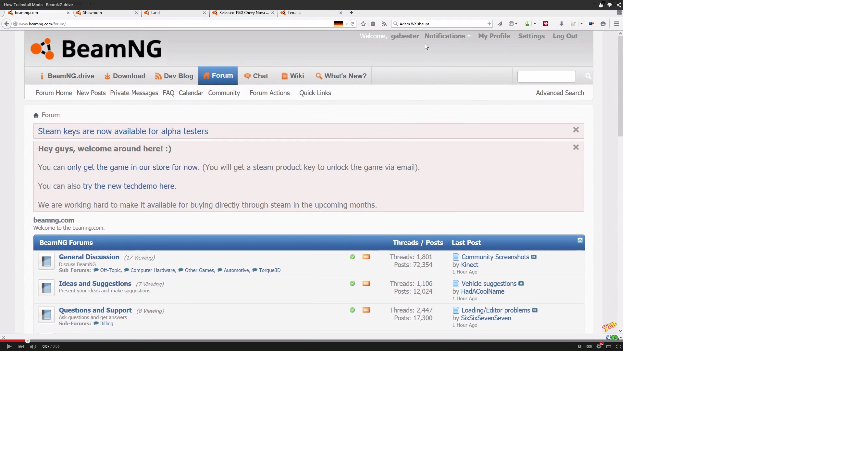Image resolution: width=868 pixels, height=473 pixels.
Task: Go to last post of Loading/Editor problems arrow icon
Action: 535,310
